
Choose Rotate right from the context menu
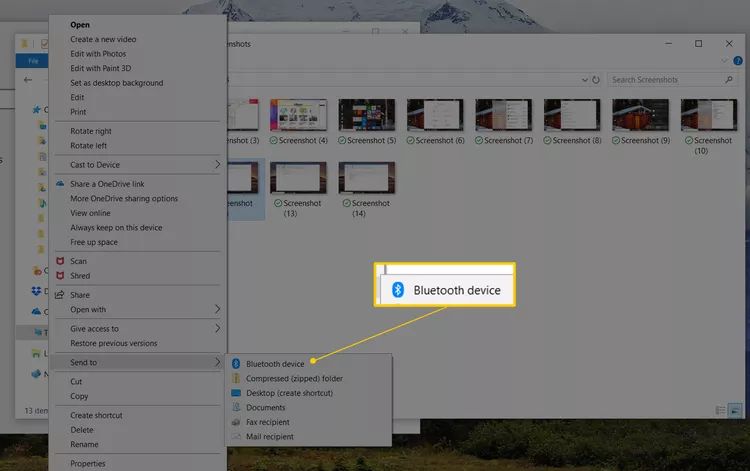click(x=91, y=131)
